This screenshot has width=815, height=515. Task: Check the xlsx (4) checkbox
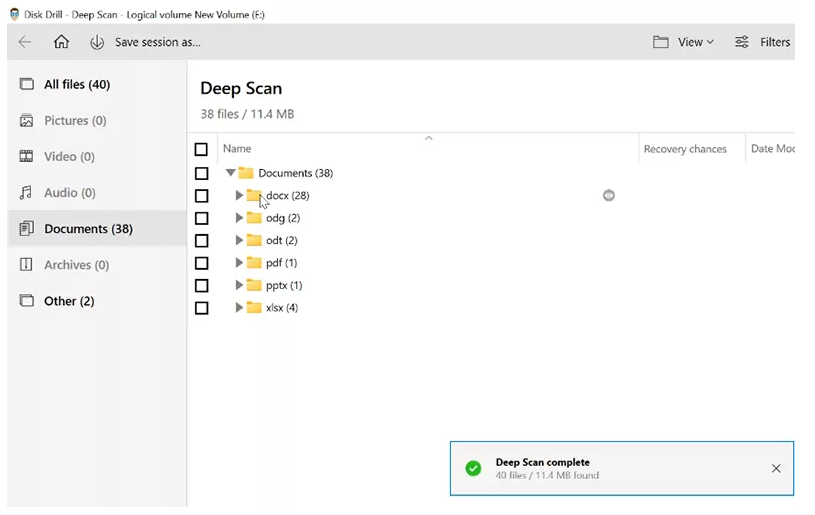pos(201,308)
